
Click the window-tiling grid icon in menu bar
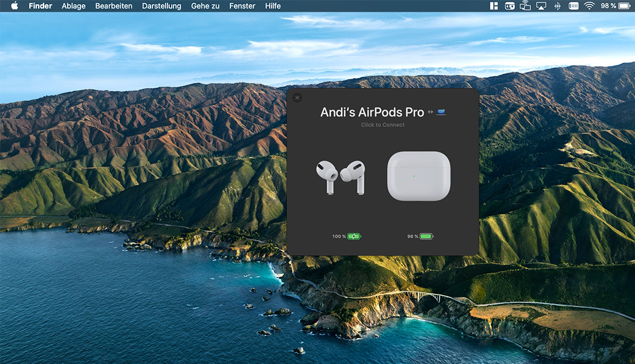coord(493,5)
